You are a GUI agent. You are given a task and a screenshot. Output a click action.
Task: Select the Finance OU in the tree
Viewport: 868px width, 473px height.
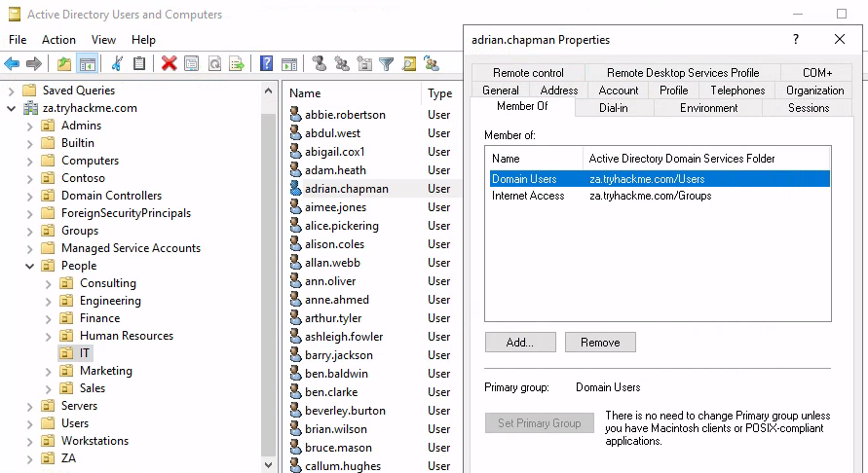(x=99, y=318)
